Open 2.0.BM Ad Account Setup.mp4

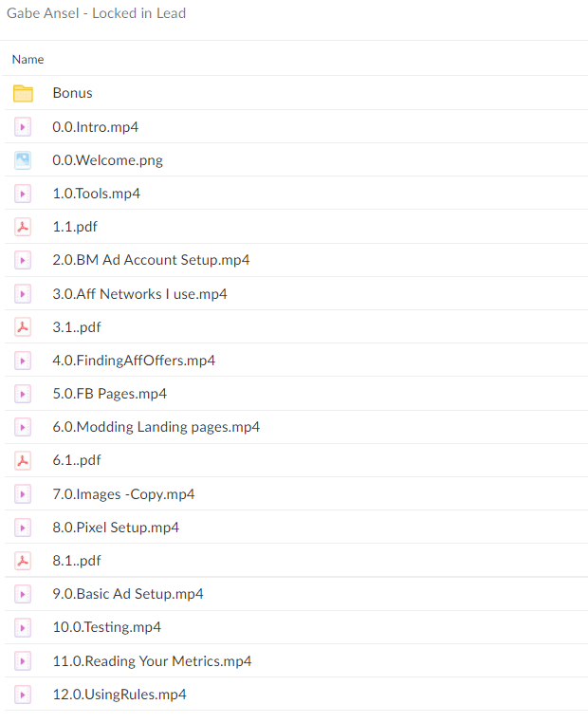(x=151, y=260)
